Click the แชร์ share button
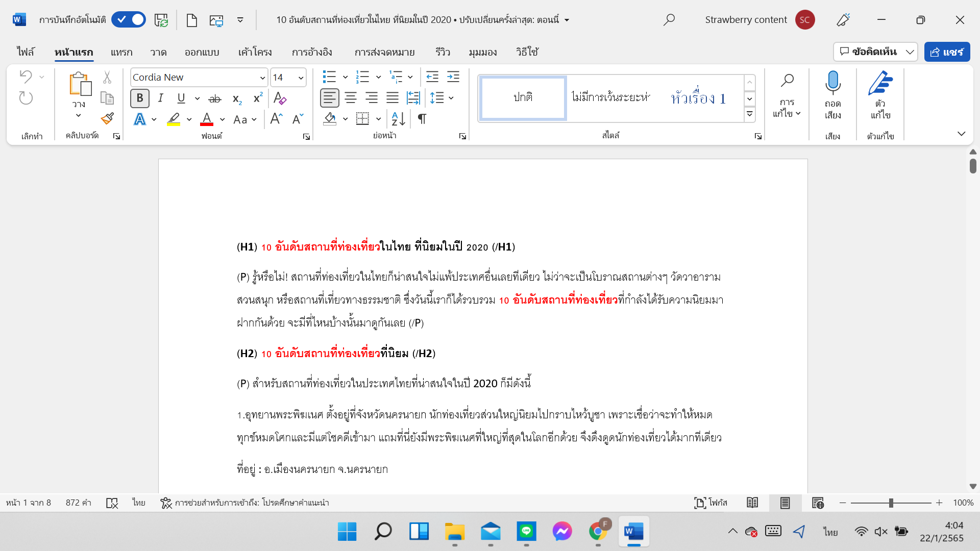This screenshot has height=551, width=980. tap(947, 52)
